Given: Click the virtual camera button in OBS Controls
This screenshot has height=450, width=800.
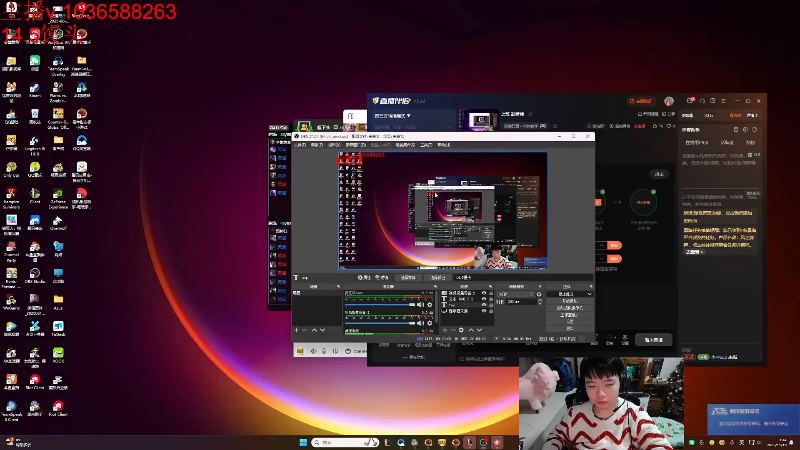Looking at the screenshot, I should point(570,308).
